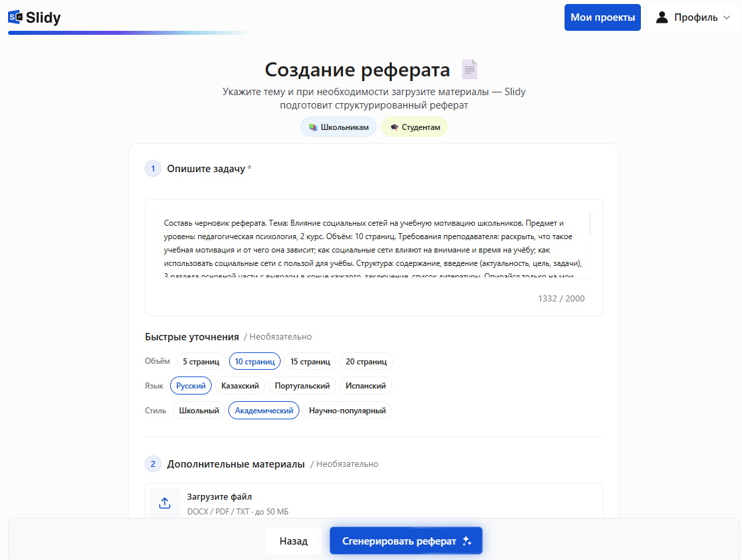Click the text area scrollbar
Screen dimensions: 742x560
(589, 224)
